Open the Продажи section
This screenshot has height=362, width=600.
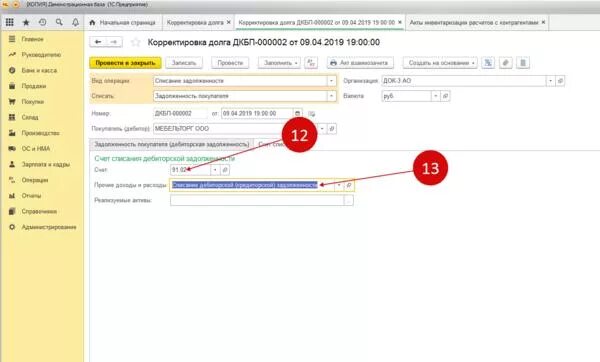tap(34, 86)
